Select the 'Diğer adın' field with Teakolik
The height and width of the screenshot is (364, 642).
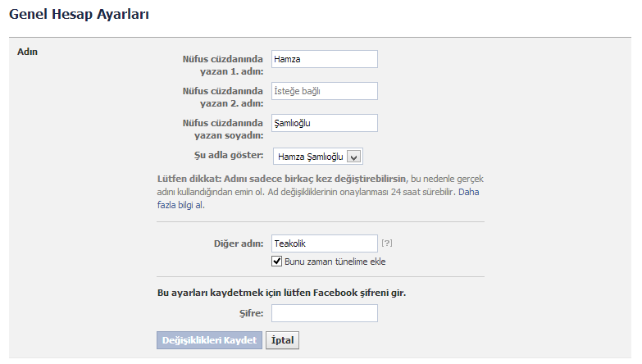324,243
